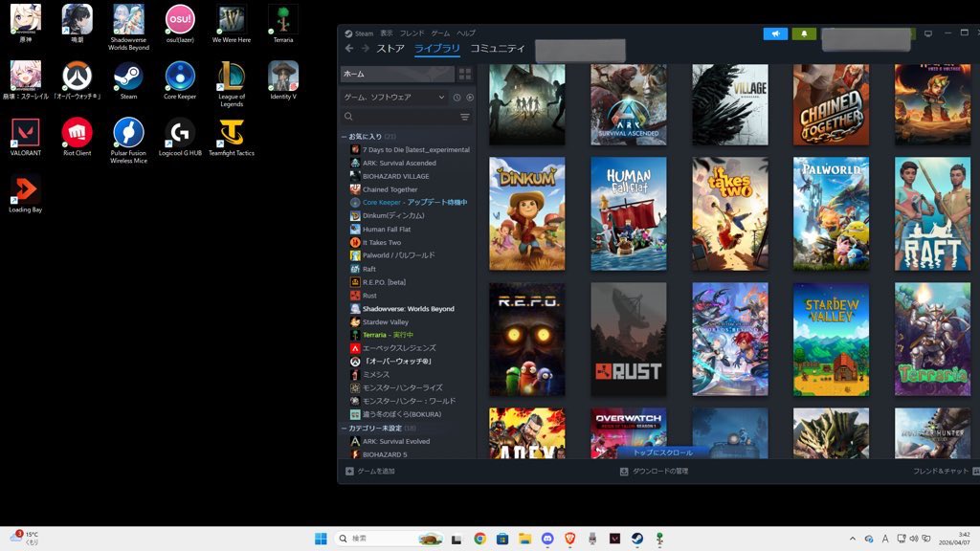
Task: Switch to the コミュニティ tab
Action: point(498,48)
